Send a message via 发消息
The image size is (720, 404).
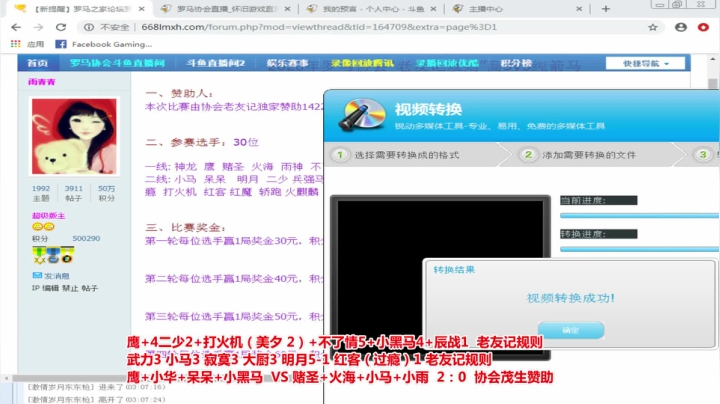(x=51, y=276)
